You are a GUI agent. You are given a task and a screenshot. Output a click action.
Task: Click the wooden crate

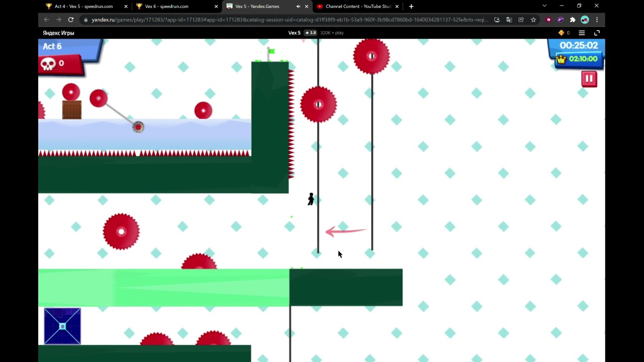pyautogui.click(x=72, y=110)
